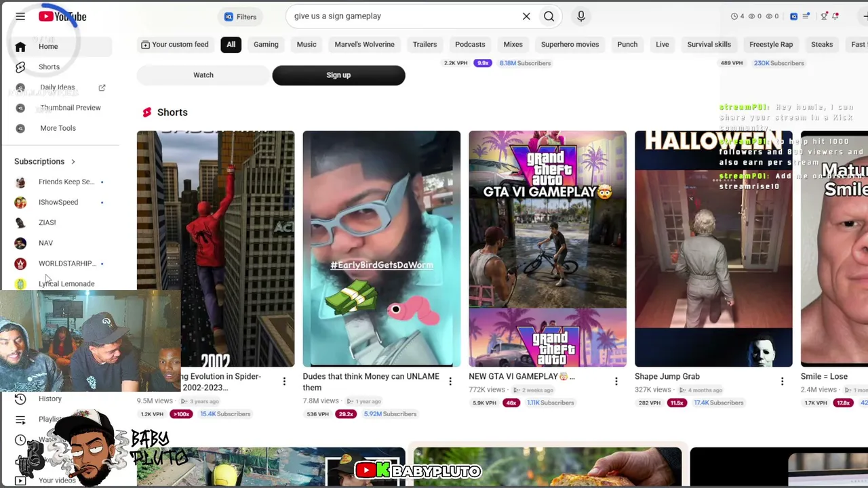The image size is (868, 488).
Task: Open options menu for Spider-Man Evolution short
Action: pyautogui.click(x=284, y=382)
